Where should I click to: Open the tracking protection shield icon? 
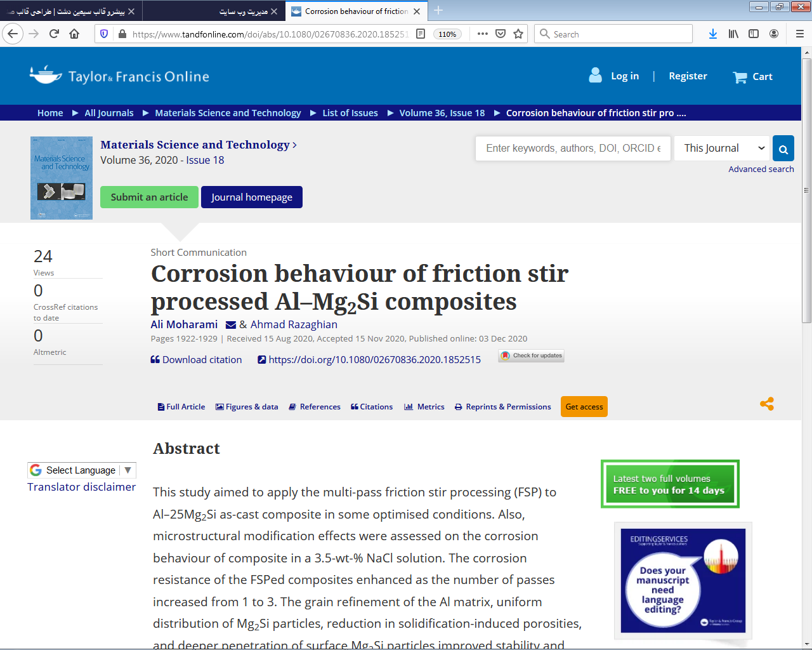click(104, 34)
